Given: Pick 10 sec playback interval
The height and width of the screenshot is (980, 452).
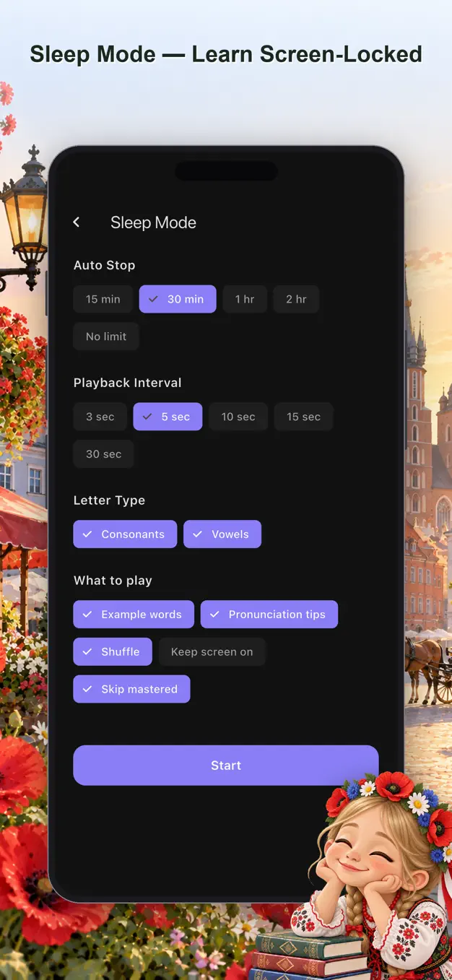Looking at the screenshot, I should pos(238,417).
